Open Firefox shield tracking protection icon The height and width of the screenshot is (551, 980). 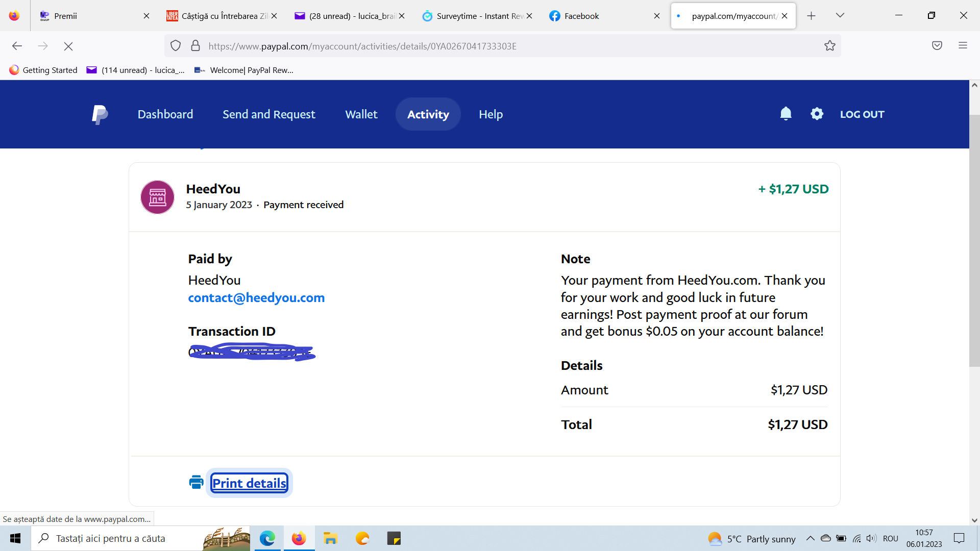coord(176,46)
